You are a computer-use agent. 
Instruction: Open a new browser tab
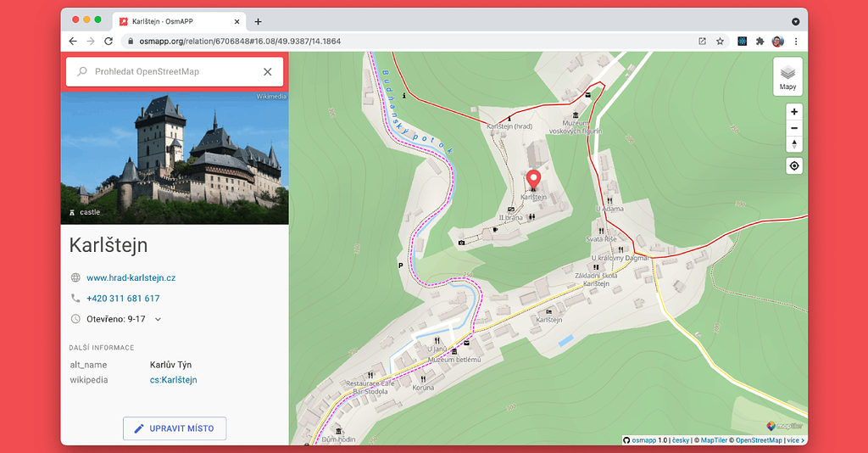[x=259, y=21]
